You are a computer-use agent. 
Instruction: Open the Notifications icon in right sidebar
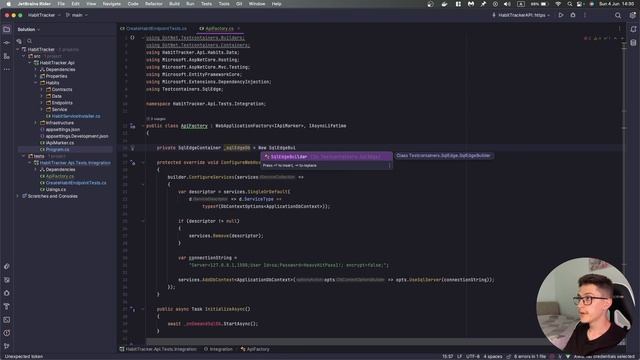click(633, 29)
